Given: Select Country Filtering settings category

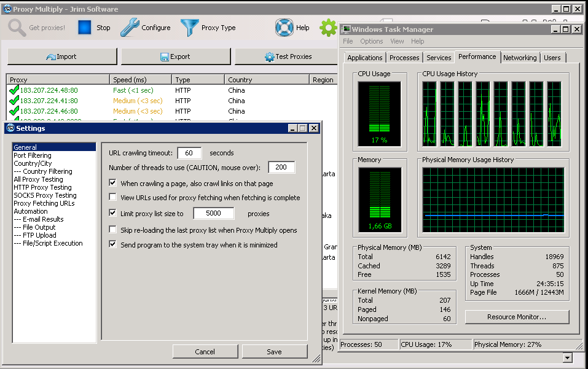Looking at the screenshot, I should tap(54, 171).
